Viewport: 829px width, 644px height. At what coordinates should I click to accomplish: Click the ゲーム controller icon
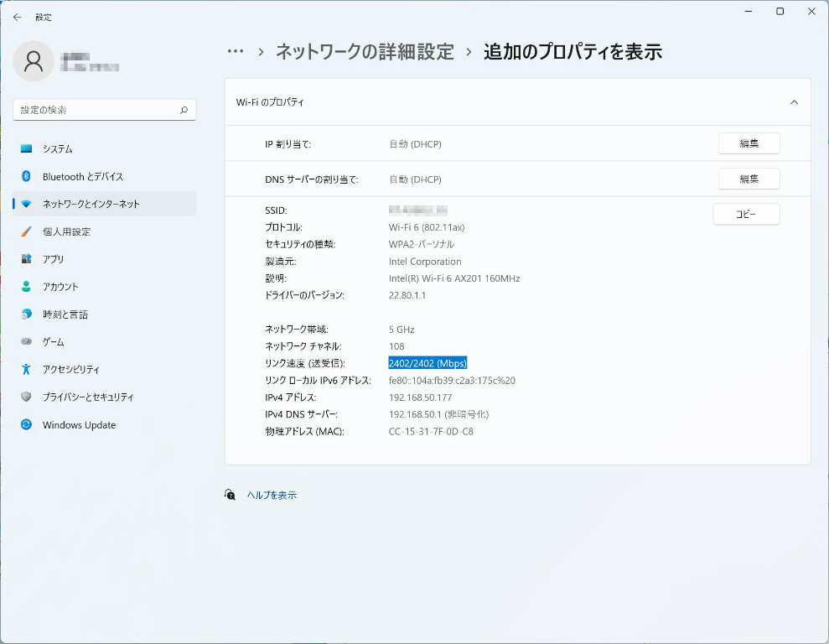pos(26,342)
